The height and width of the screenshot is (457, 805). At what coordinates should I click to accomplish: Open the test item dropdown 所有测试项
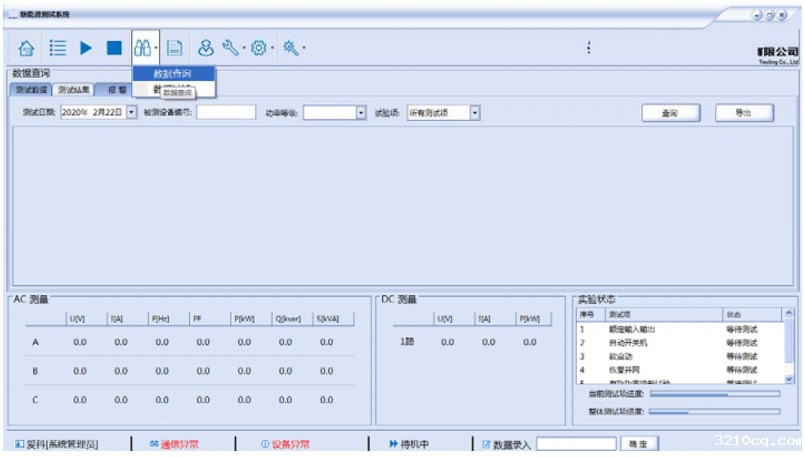[444, 112]
